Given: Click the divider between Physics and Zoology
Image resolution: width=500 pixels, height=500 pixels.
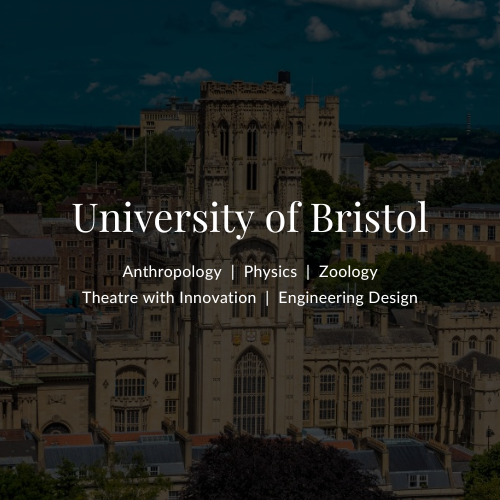Looking at the screenshot, I should (x=308, y=272).
